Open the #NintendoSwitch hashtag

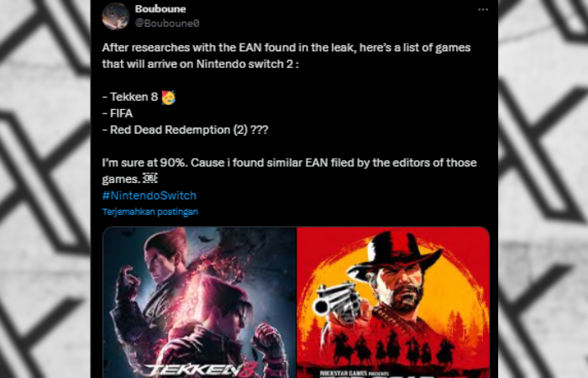[150, 196]
